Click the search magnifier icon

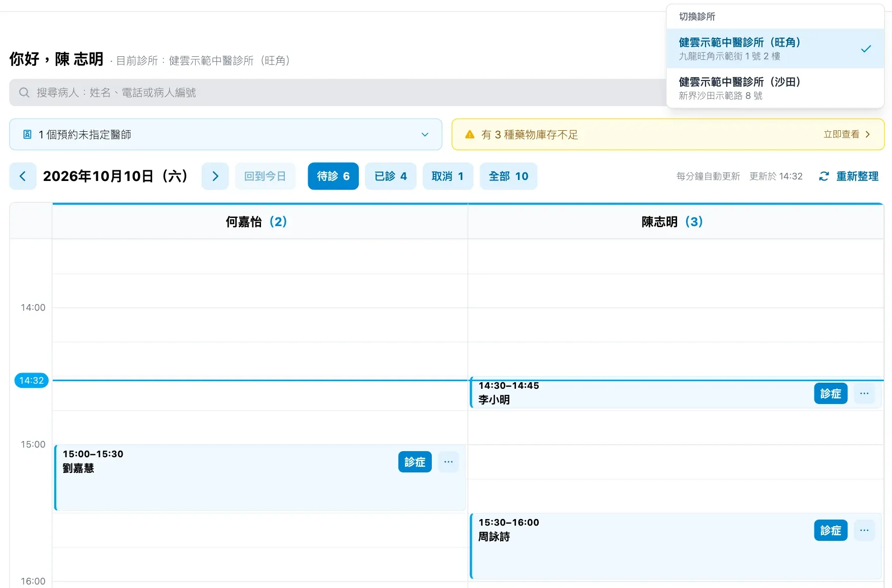pyautogui.click(x=24, y=92)
